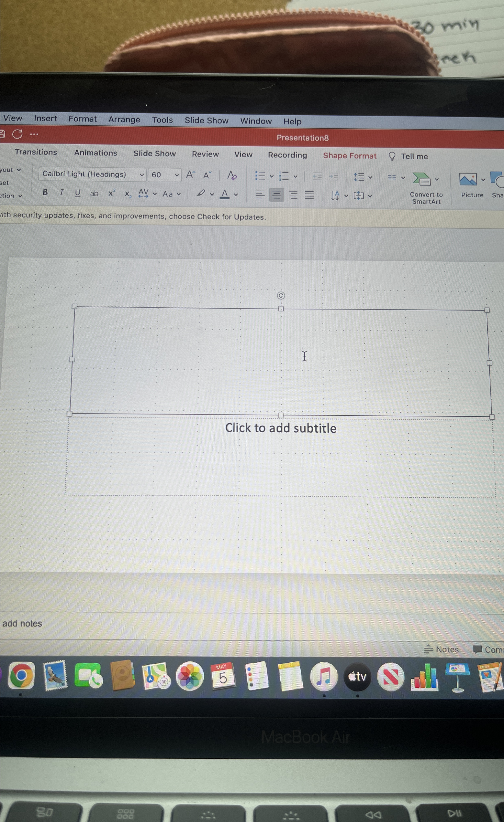Insert a Picture from the ribbon

click(468, 180)
